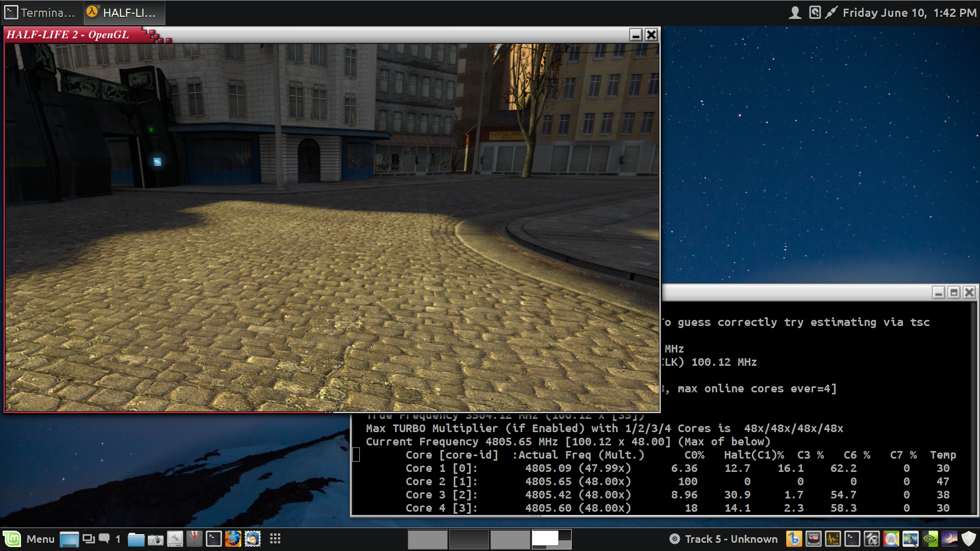Click the HALF-LIFE 2 - OpenGL title bar
This screenshot has width=980, height=551.
tap(332, 35)
